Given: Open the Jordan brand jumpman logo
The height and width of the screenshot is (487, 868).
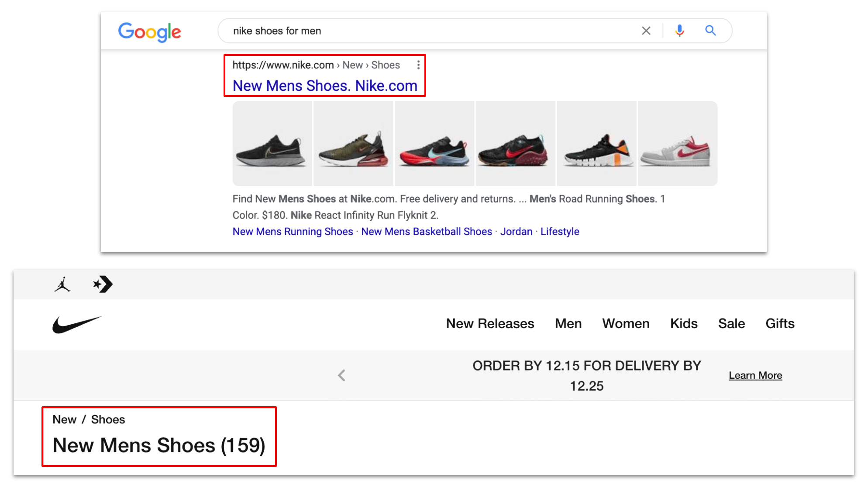Looking at the screenshot, I should 62,285.
